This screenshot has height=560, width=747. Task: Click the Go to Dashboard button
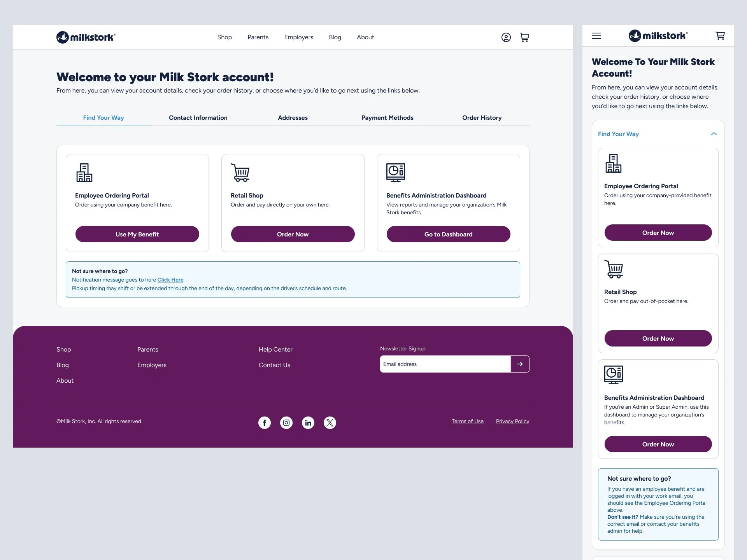point(448,234)
